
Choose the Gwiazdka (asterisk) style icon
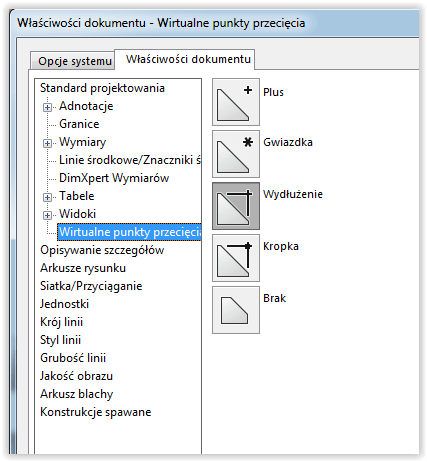coord(236,154)
